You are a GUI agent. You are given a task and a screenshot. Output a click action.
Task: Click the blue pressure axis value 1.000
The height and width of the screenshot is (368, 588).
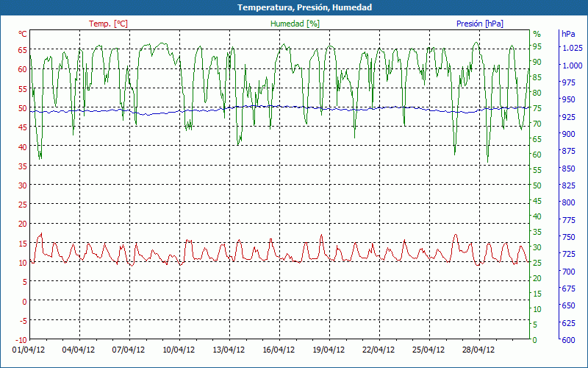(x=573, y=66)
